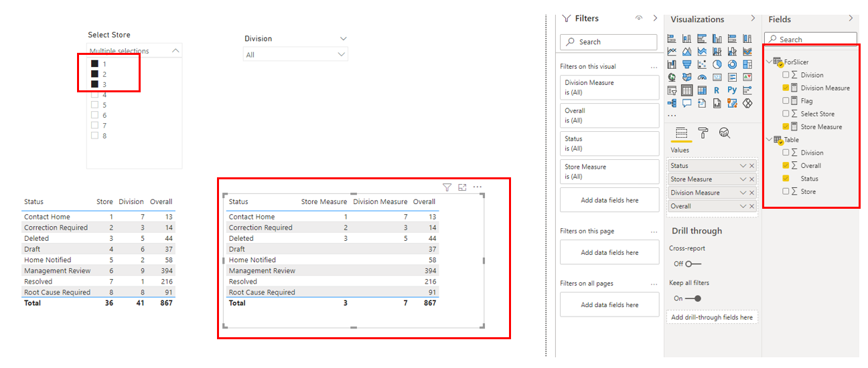
Task: Pick the Ribbon chart visualization
Action: click(x=747, y=52)
